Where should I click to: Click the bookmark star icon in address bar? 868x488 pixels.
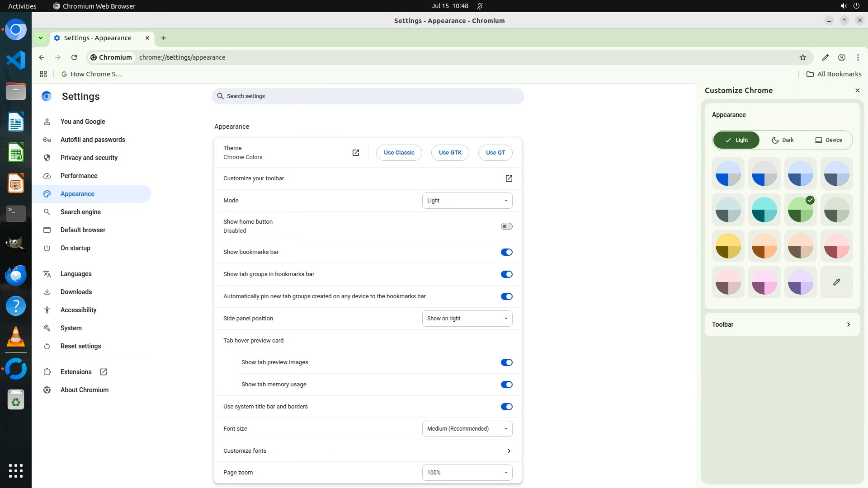[x=803, y=57]
